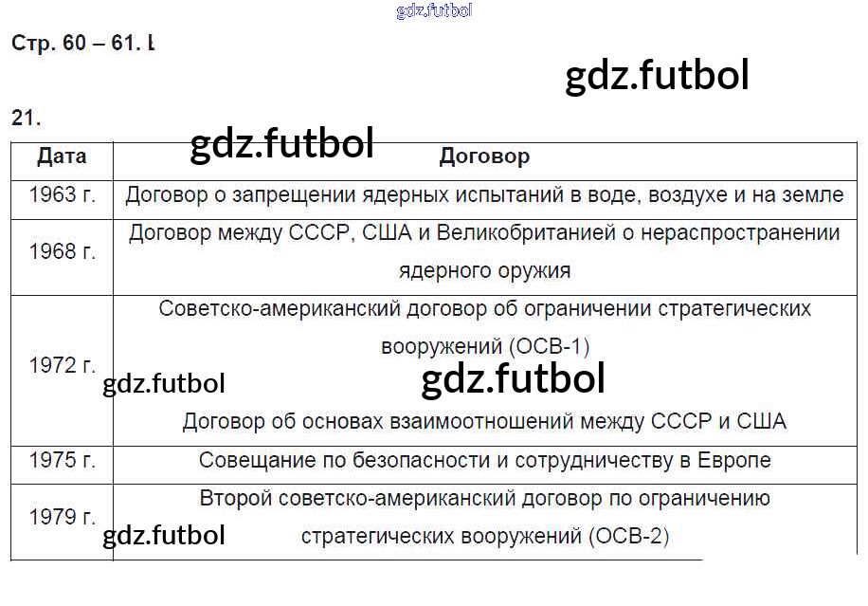This screenshot has width=868, height=606.
Task: Click the large gdz.futbol watermark at top right
Action: 657,75
